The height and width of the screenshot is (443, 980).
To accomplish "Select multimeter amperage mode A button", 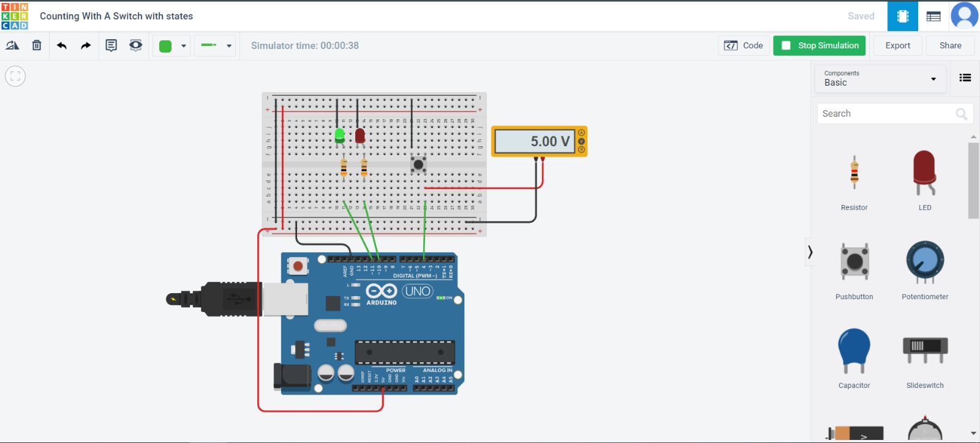I will point(581,133).
